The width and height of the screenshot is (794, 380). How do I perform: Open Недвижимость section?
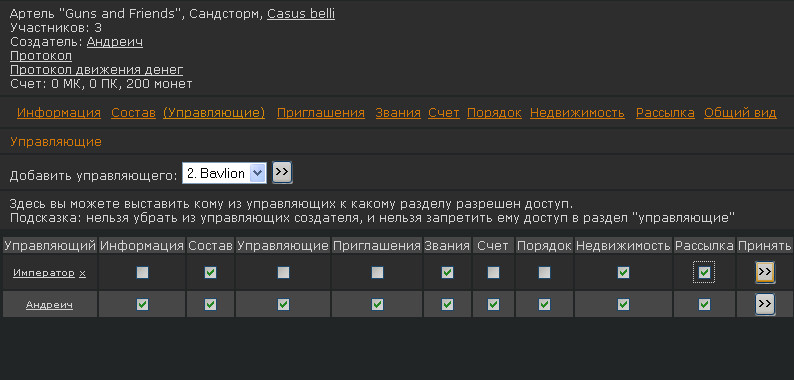click(577, 113)
